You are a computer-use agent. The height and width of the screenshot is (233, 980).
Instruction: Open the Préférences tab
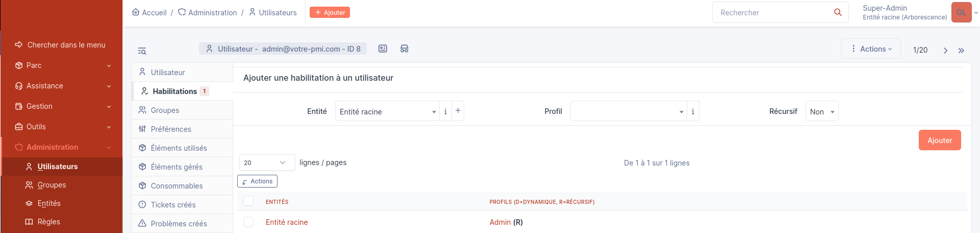pos(171,129)
